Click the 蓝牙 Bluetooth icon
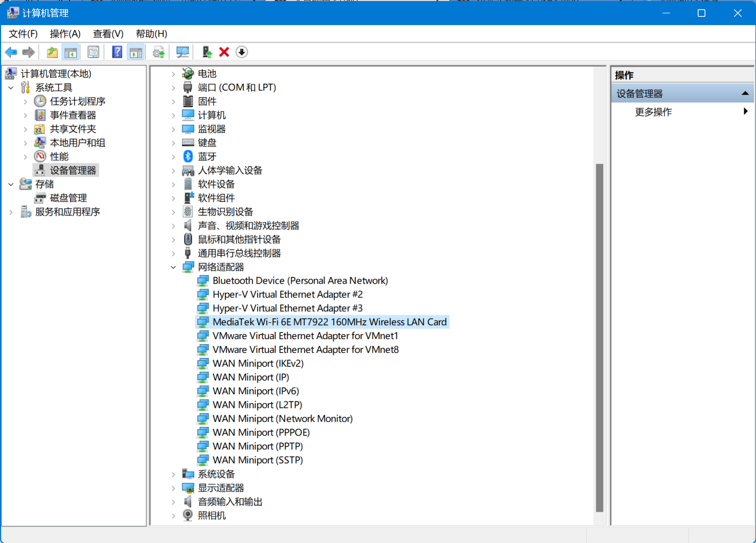 coord(188,156)
